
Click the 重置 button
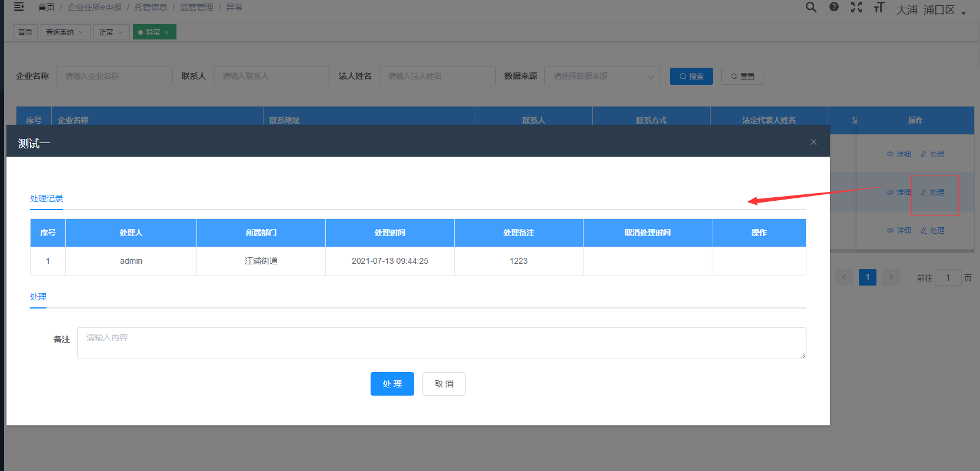click(742, 76)
